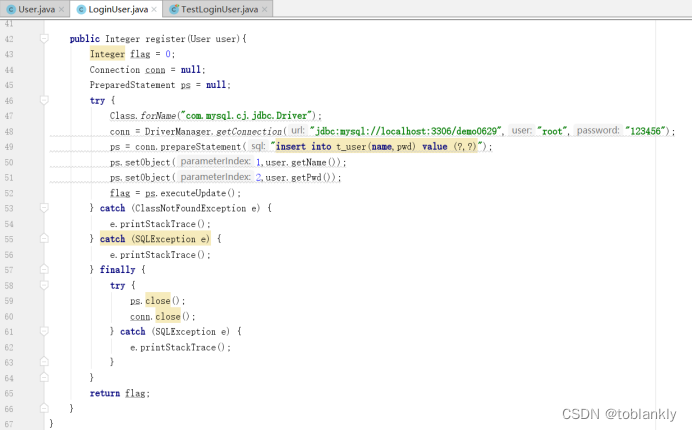Click ClassNotFoundException on line 53
This screenshot has width=692, height=431.
click(x=191, y=208)
